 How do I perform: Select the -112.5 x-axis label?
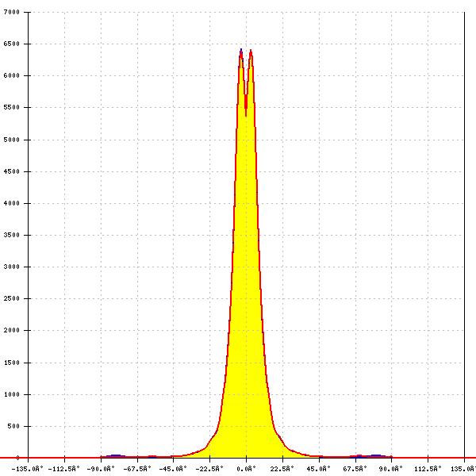coord(64,469)
